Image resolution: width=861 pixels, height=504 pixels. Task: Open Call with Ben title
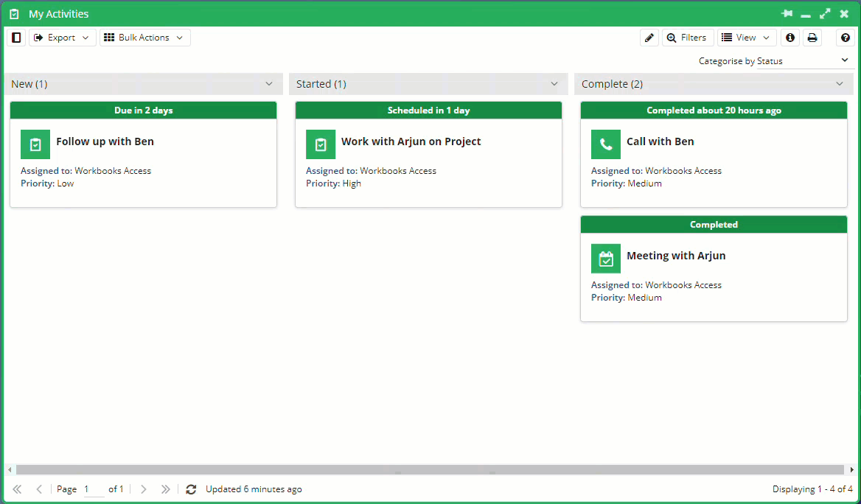(x=660, y=141)
